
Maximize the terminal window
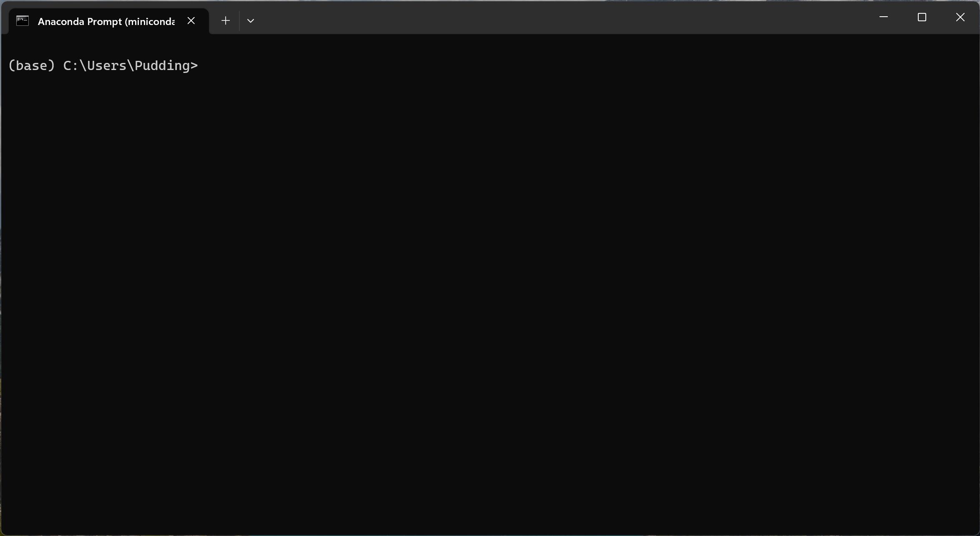pyautogui.click(x=922, y=17)
